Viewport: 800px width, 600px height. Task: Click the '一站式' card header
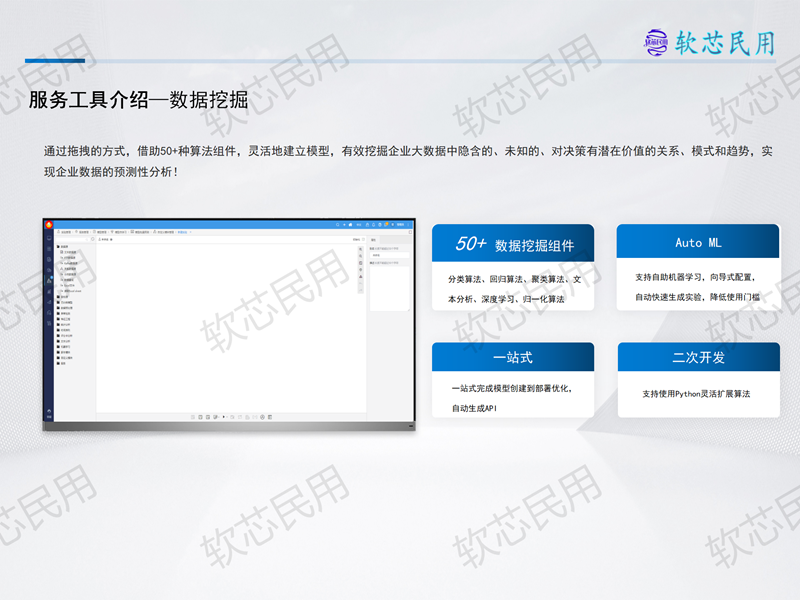coord(513,357)
